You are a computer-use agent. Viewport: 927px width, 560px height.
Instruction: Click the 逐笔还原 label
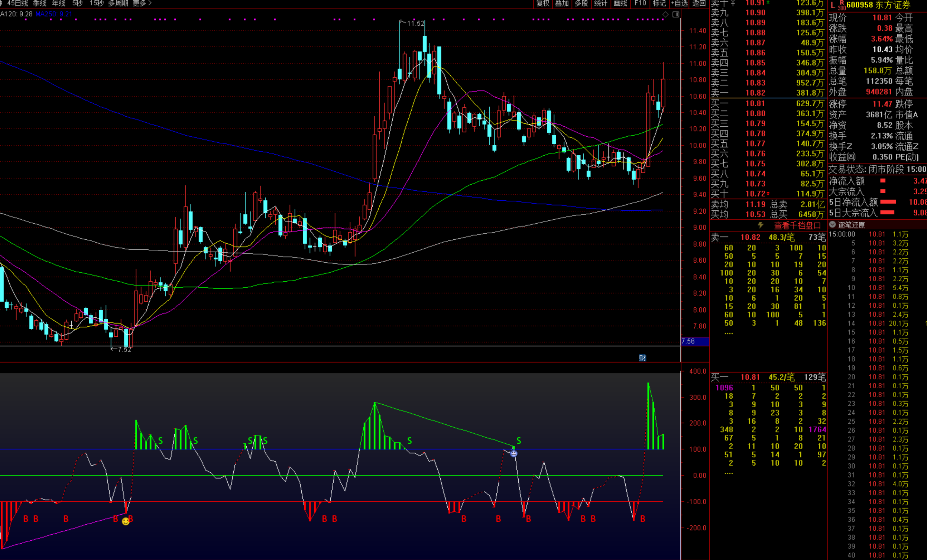851,225
